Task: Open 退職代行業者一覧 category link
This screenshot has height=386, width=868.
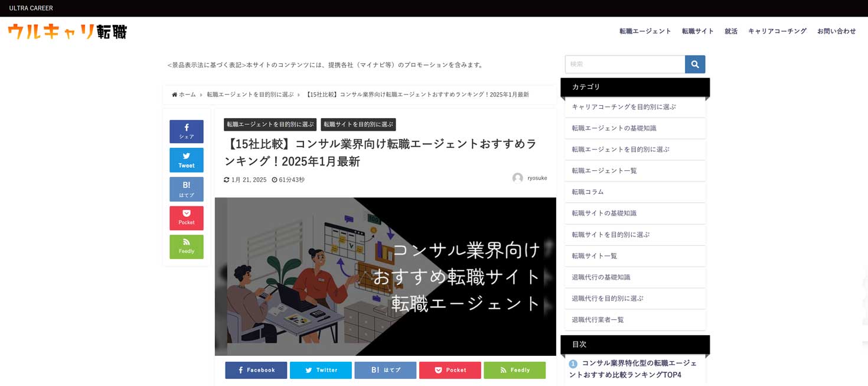Action: tap(598, 320)
